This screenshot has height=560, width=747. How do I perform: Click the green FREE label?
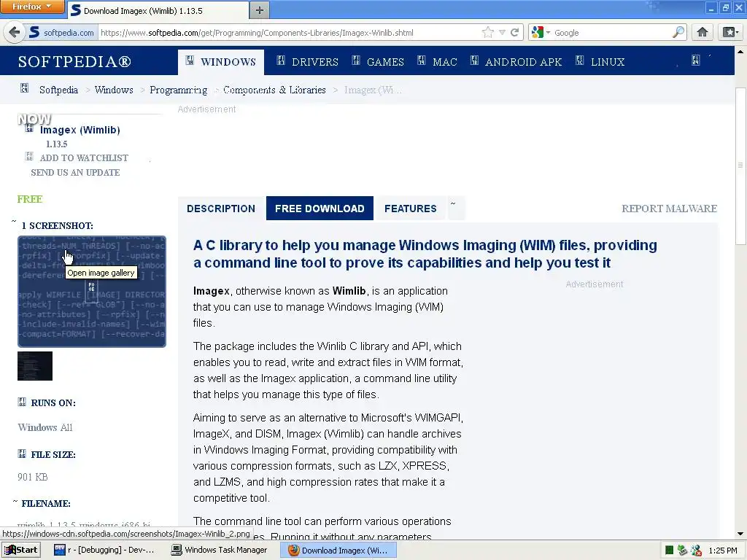tap(29, 199)
